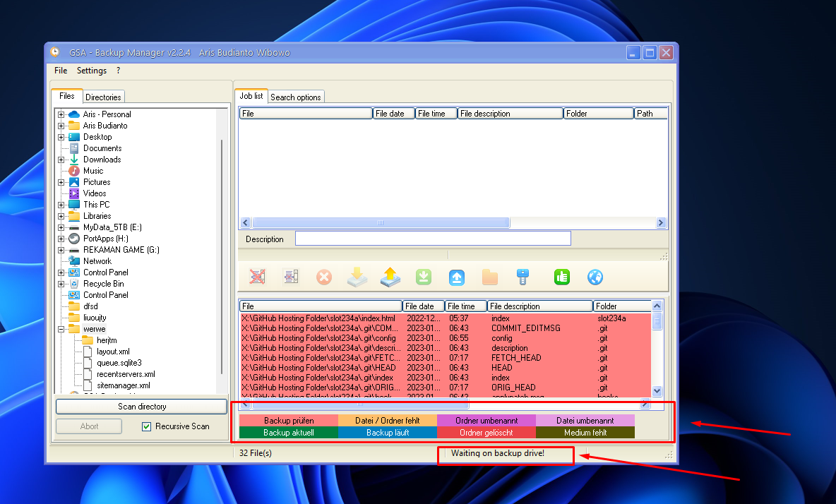The image size is (836, 504).
Task: Select queue.sqlite3 in the tree
Action: (119, 363)
